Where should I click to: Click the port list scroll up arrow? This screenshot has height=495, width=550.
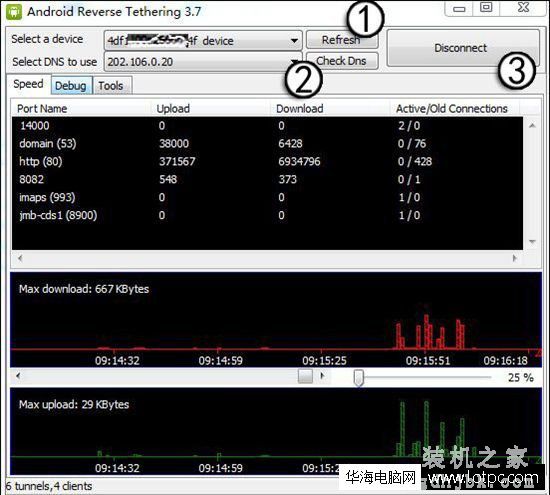pos(532,126)
